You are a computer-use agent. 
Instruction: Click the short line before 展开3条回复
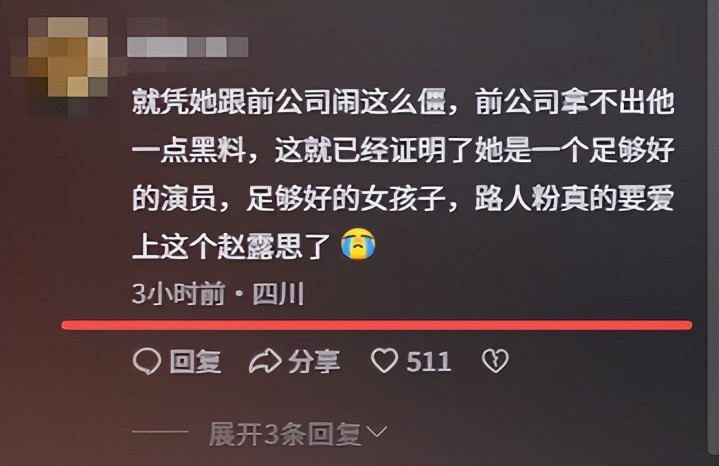(x=160, y=432)
